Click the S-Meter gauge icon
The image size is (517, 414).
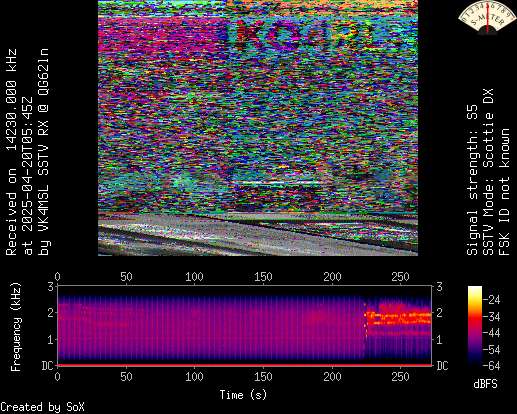point(487,17)
